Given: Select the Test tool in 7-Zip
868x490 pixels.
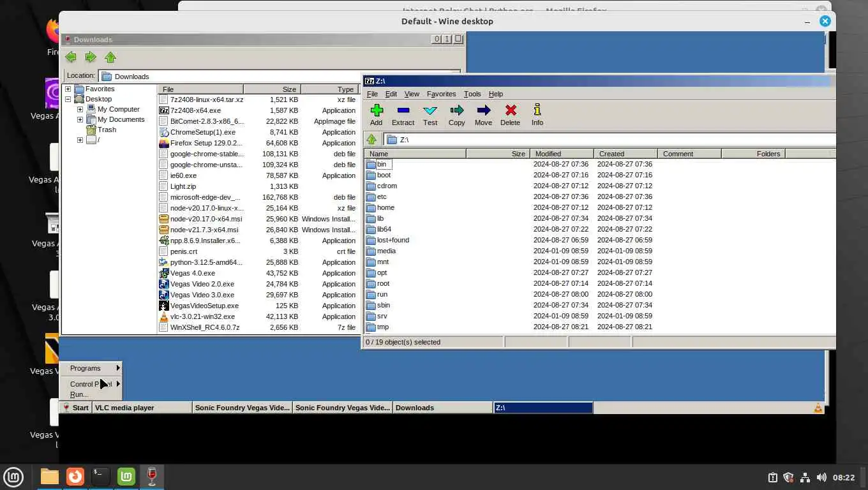Looking at the screenshot, I should click(430, 115).
